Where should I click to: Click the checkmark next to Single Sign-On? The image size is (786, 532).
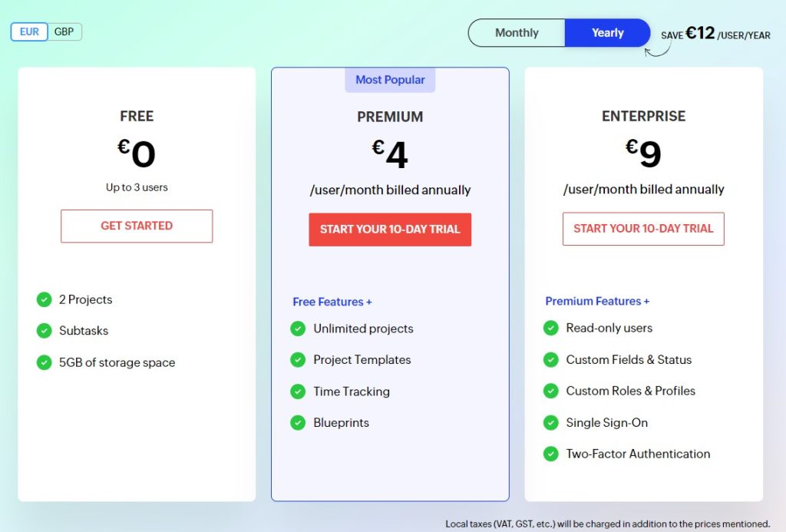coord(551,422)
